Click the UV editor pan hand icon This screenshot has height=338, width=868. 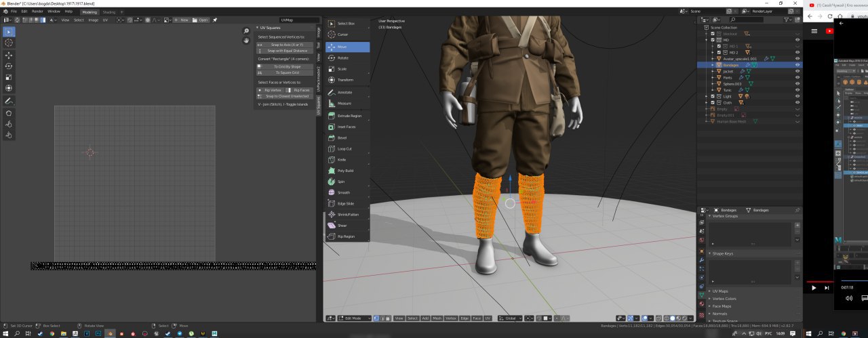[246, 41]
